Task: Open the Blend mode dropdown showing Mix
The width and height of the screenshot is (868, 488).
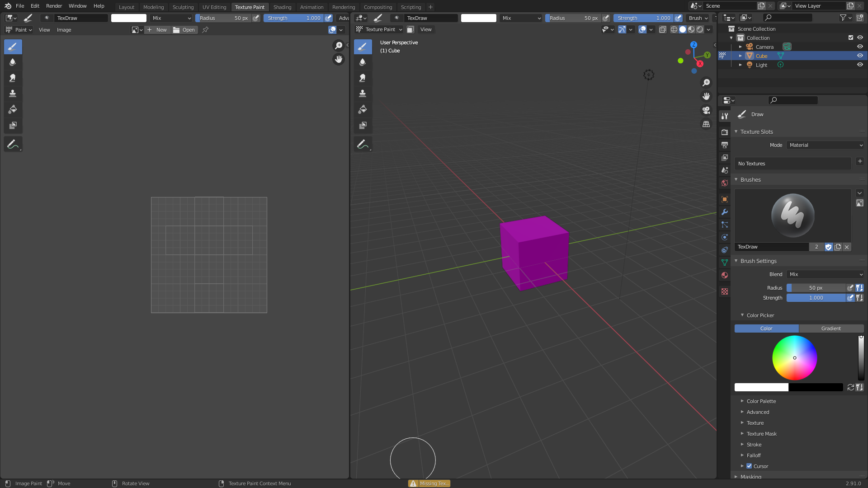Action: 824,274
